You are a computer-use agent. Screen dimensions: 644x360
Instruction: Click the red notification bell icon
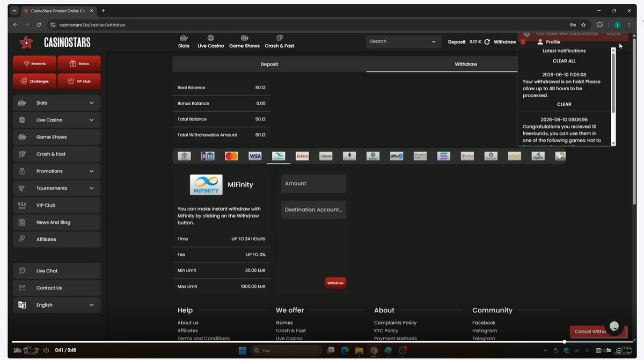(523, 42)
